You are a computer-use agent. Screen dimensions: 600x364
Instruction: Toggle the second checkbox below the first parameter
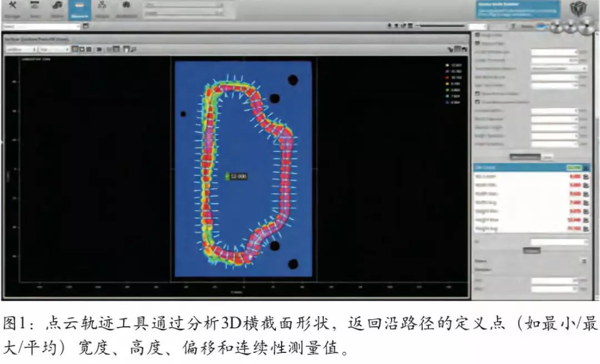(x=477, y=43)
